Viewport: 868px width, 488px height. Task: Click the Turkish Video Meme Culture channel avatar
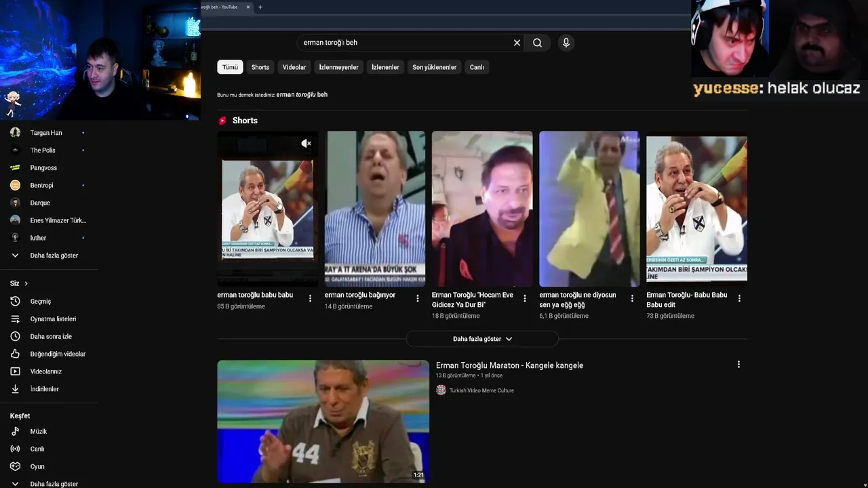(x=441, y=390)
